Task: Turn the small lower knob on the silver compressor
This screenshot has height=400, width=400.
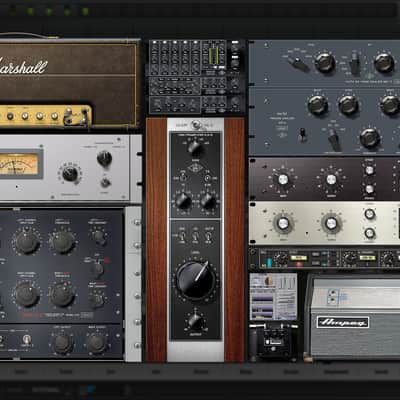Action: click(x=105, y=182)
